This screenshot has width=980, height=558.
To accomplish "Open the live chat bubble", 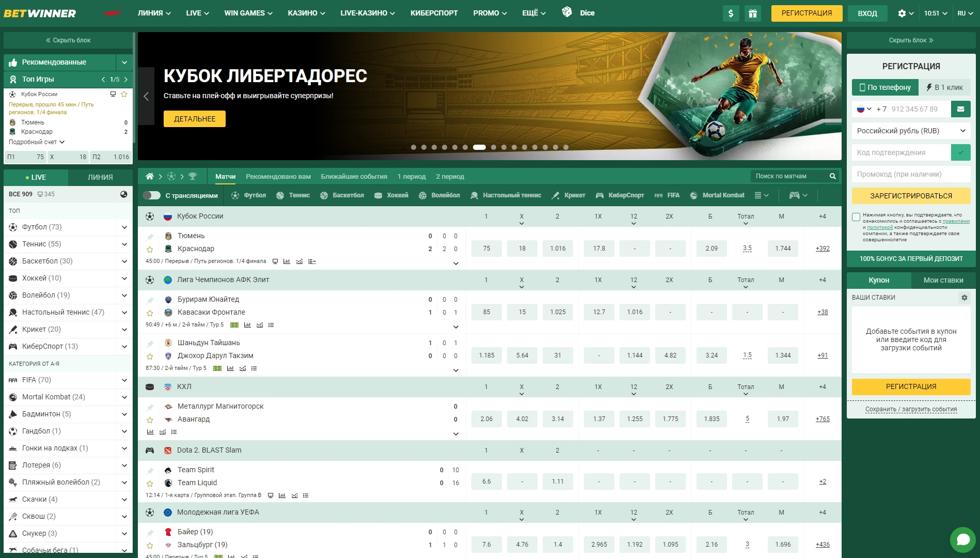I will click(963, 539).
